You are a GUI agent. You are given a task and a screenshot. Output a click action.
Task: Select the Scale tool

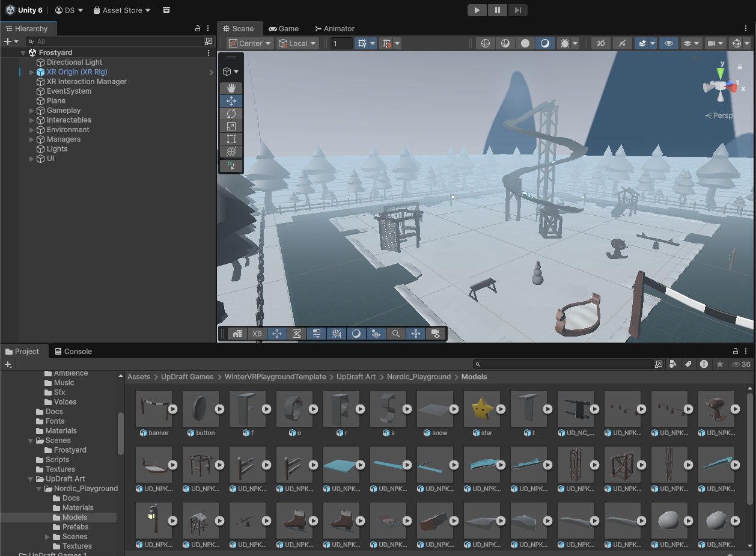click(x=231, y=126)
